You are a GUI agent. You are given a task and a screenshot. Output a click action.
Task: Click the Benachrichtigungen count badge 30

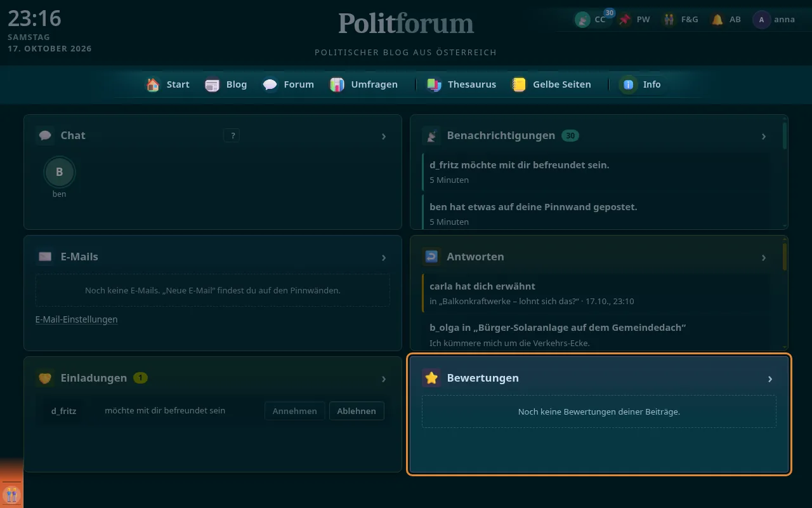(570, 135)
